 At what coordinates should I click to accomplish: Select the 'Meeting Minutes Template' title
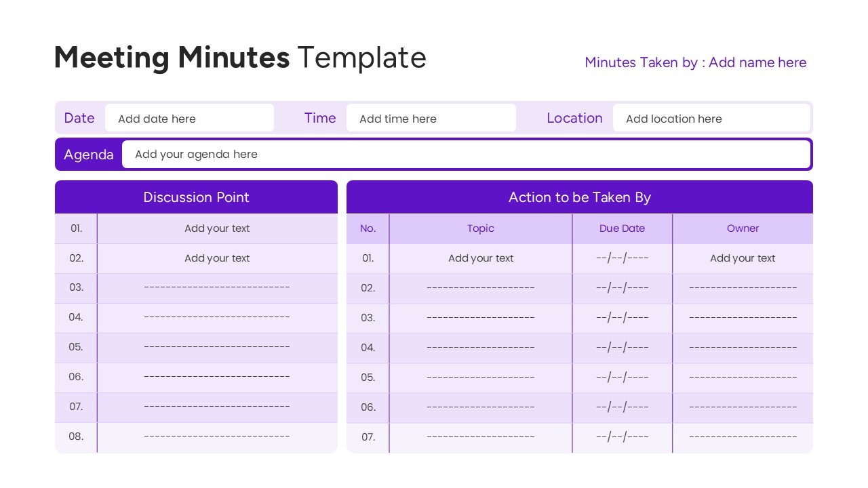(x=240, y=57)
